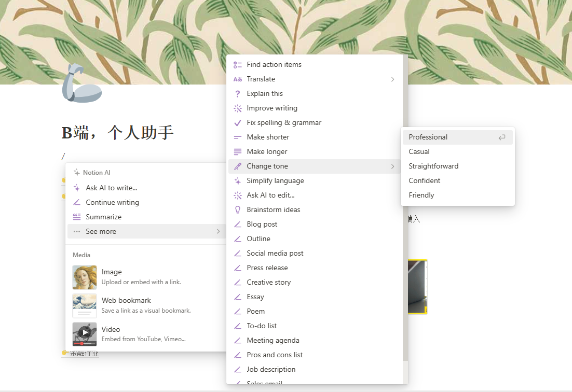This screenshot has height=392, width=572.
Task: Click the Image media thumbnail
Action: 85,277
